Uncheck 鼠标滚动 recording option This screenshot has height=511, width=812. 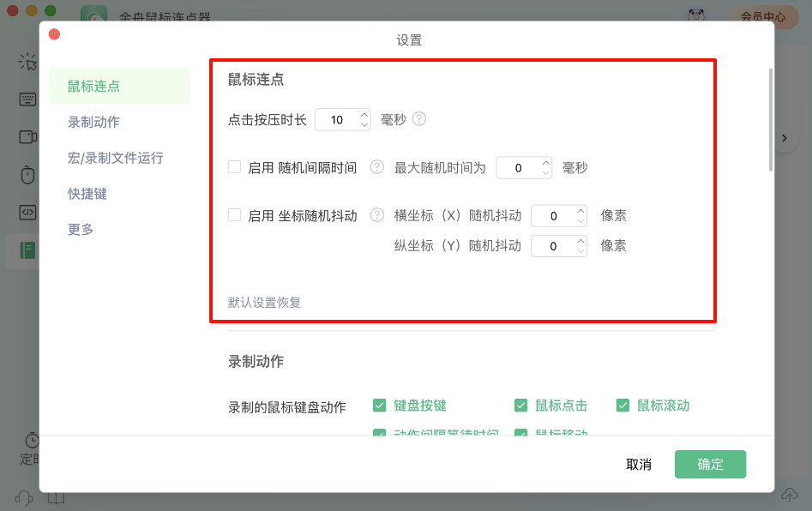point(623,406)
